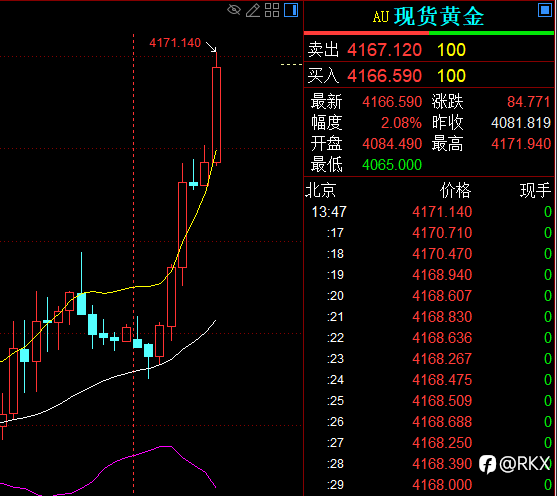Click tick price 4168.688
557x496 pixels.
442,422
